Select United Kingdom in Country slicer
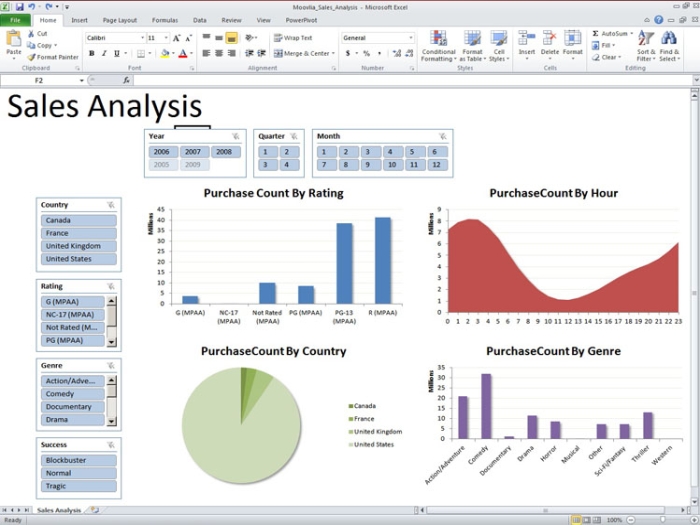Viewport: 700px width, 525px height. point(79,246)
